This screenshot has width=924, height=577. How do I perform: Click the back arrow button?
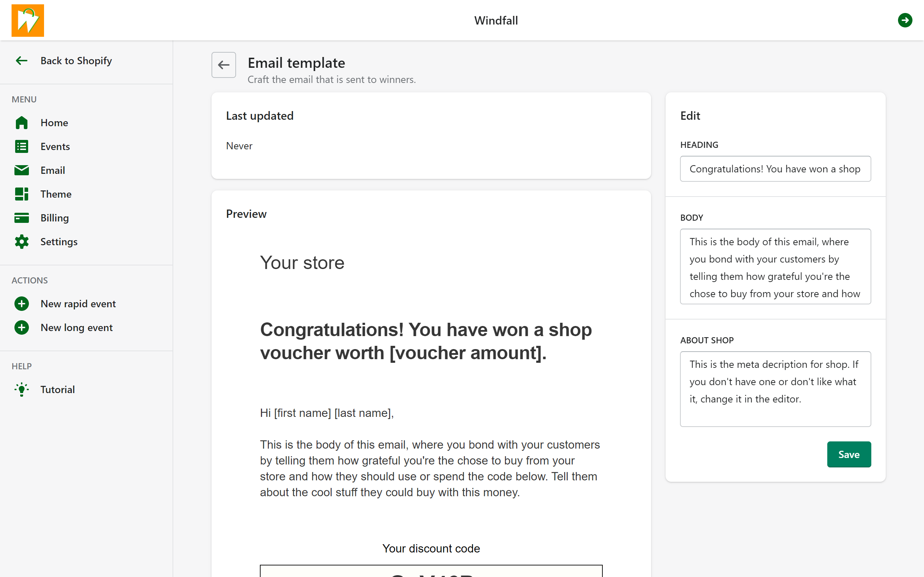(x=224, y=64)
